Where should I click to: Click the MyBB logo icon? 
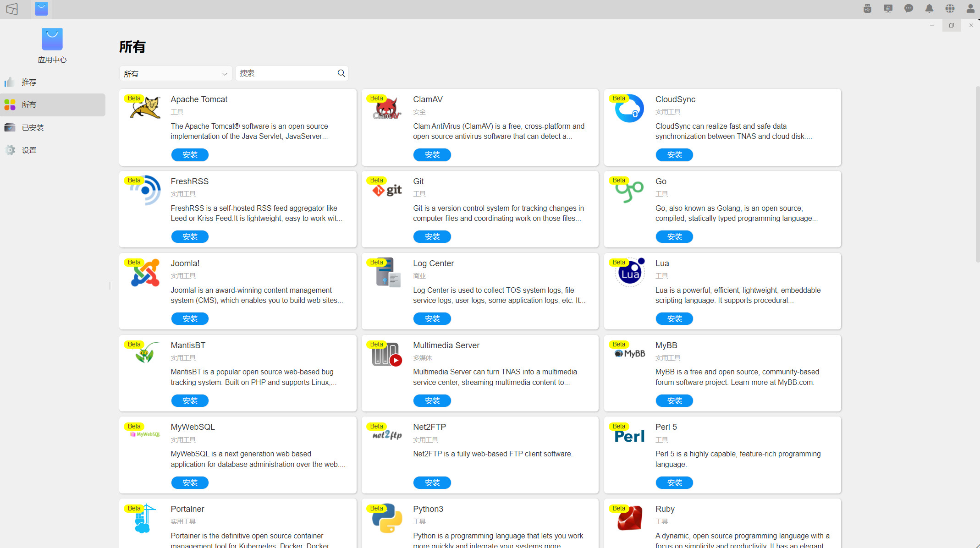pyautogui.click(x=629, y=354)
